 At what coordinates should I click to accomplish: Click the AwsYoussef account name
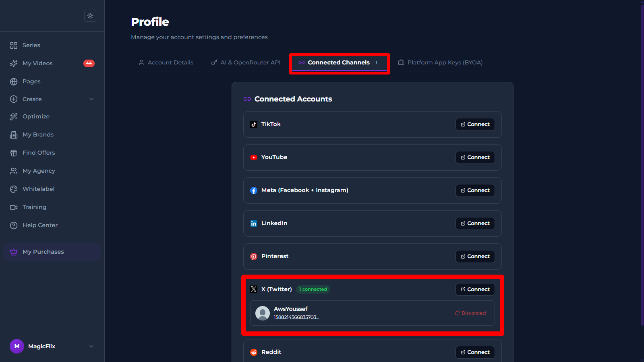pyautogui.click(x=290, y=309)
